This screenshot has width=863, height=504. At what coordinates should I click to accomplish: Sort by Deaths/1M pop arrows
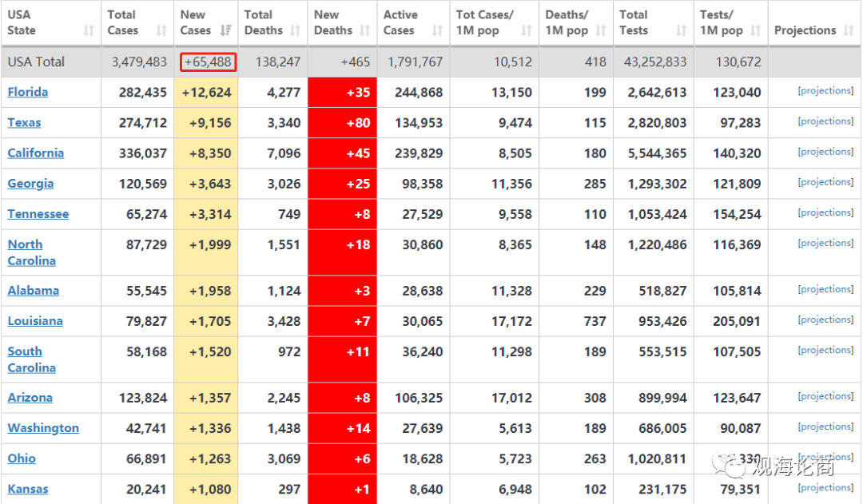(601, 31)
